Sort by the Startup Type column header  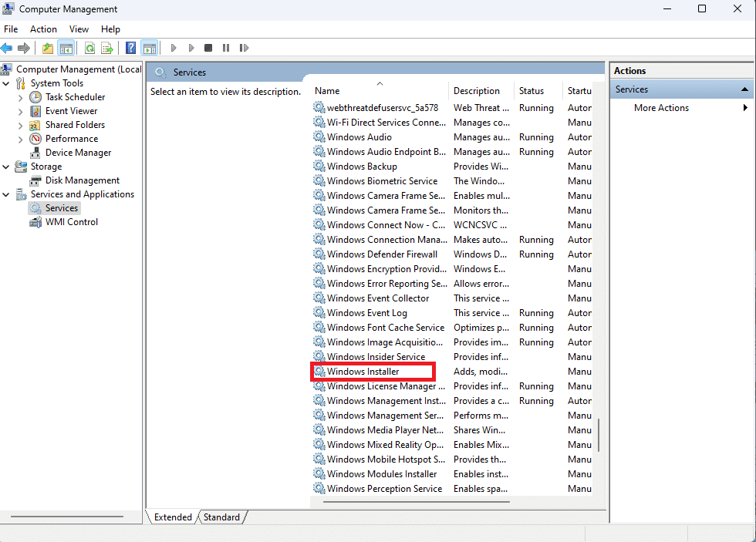click(579, 90)
